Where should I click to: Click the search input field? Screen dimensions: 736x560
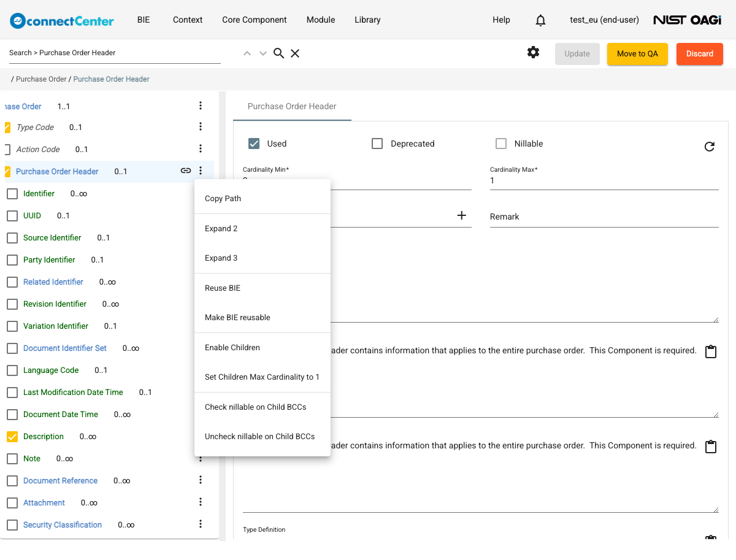[115, 53]
